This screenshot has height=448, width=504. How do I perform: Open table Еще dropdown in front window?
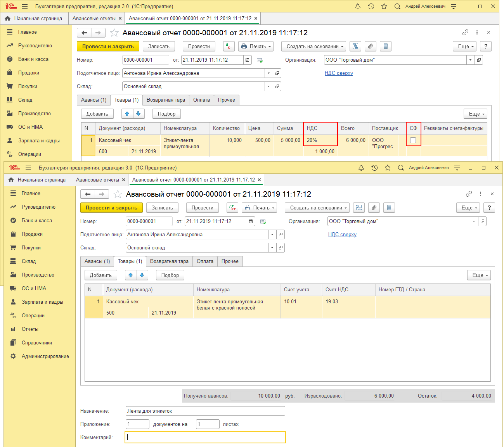coord(479,275)
